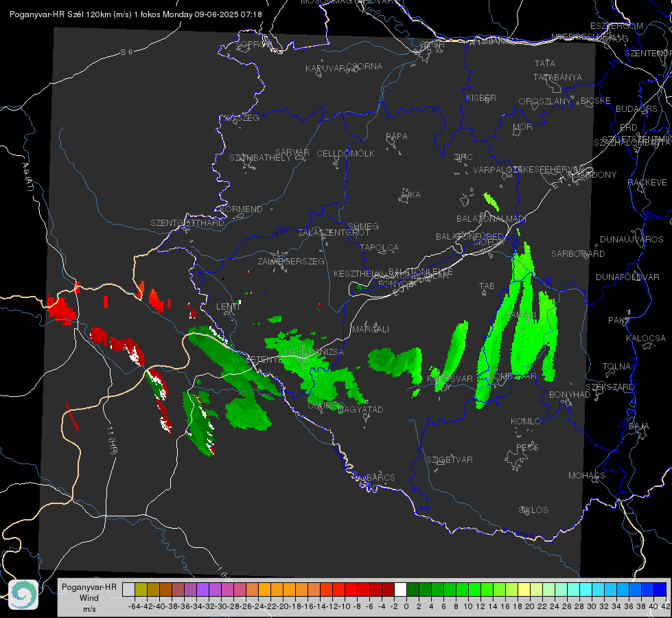This screenshot has height=618, width=672.
Task: Click the SZIGETVAR city label
Action: coord(450,460)
